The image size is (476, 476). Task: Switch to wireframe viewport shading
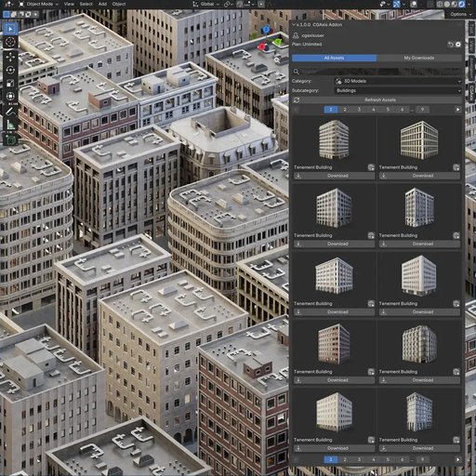click(440, 4)
